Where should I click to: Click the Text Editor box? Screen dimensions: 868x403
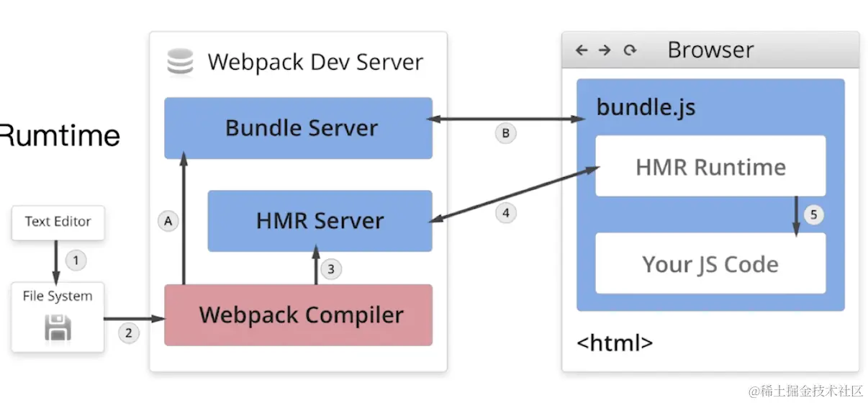coord(58,222)
